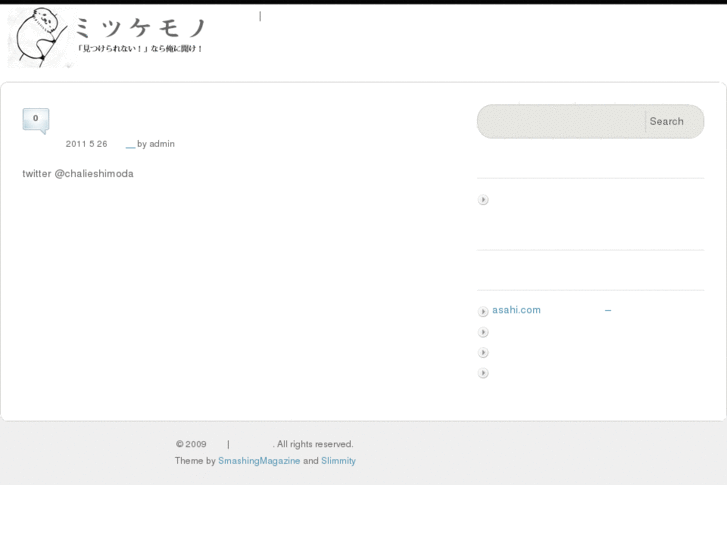Click the small blue underline link before 'by admin'

pos(130,147)
